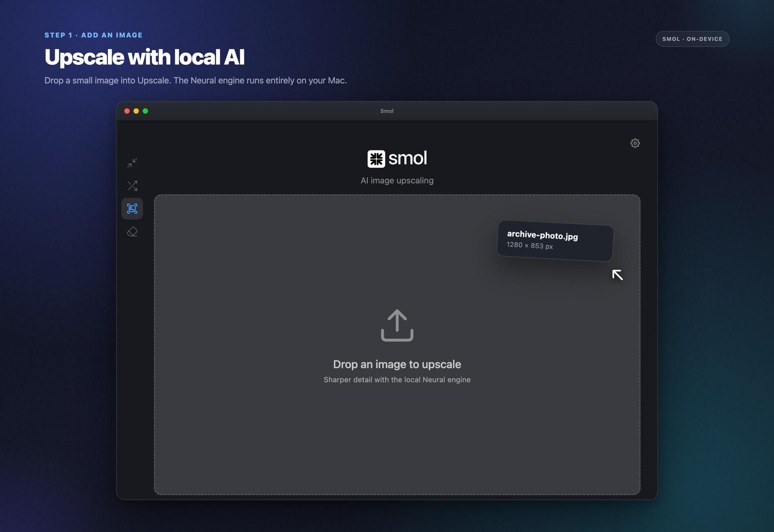Select the Compress tool in sidebar
The width and height of the screenshot is (774, 532).
click(132, 163)
